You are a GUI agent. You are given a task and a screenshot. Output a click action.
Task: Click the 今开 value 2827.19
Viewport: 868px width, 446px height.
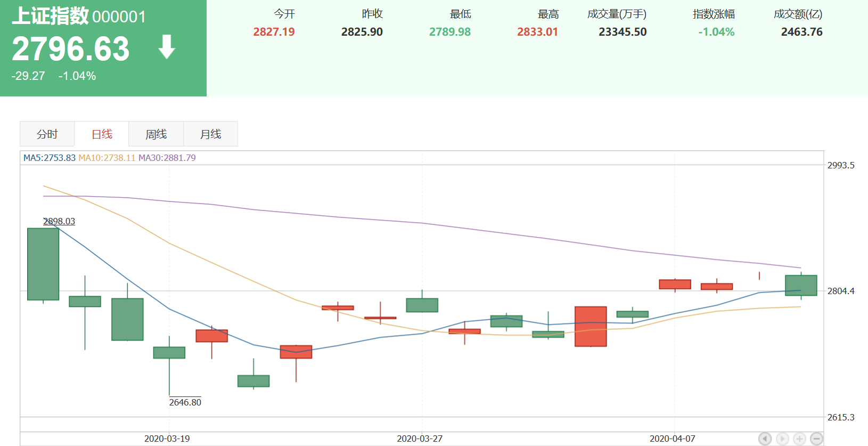pos(274,32)
